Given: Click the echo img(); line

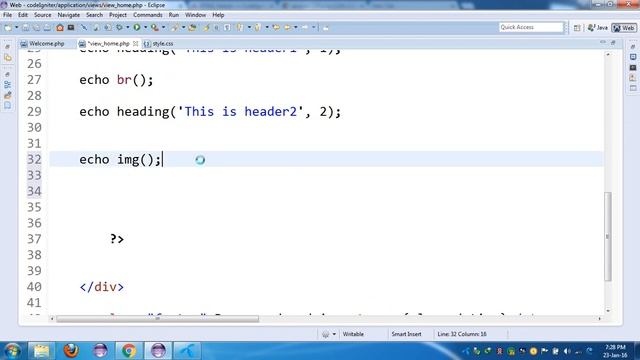Looking at the screenshot, I should point(120,159).
